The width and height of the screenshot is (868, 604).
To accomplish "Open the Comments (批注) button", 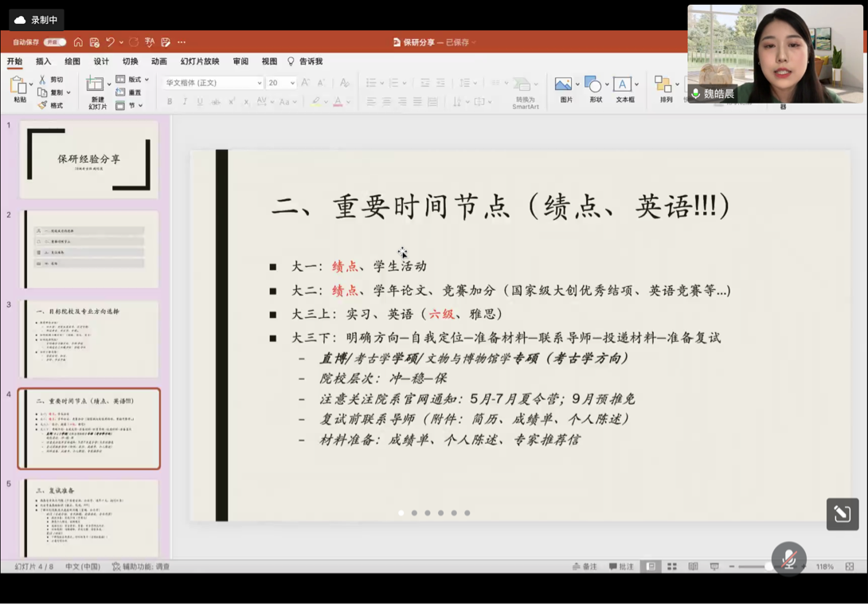I will click(x=621, y=567).
